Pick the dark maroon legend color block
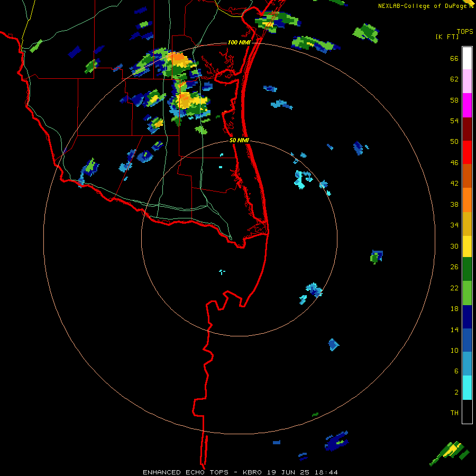 tap(467, 129)
